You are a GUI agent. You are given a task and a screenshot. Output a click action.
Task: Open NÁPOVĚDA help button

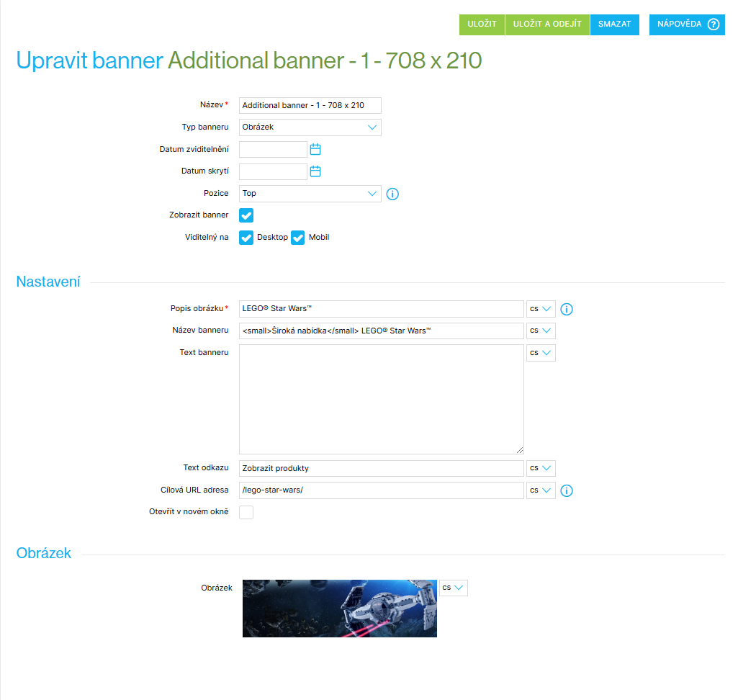tap(687, 24)
